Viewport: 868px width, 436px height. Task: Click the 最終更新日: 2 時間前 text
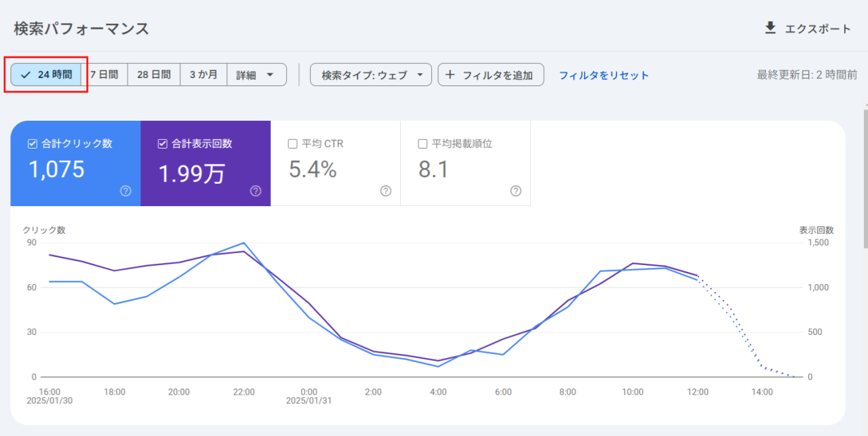pyautogui.click(x=807, y=75)
